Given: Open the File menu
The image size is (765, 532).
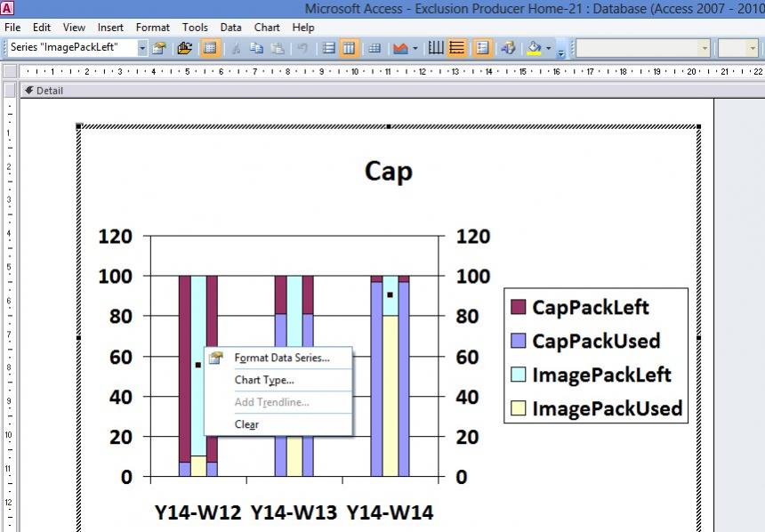Looking at the screenshot, I should 12,28.
